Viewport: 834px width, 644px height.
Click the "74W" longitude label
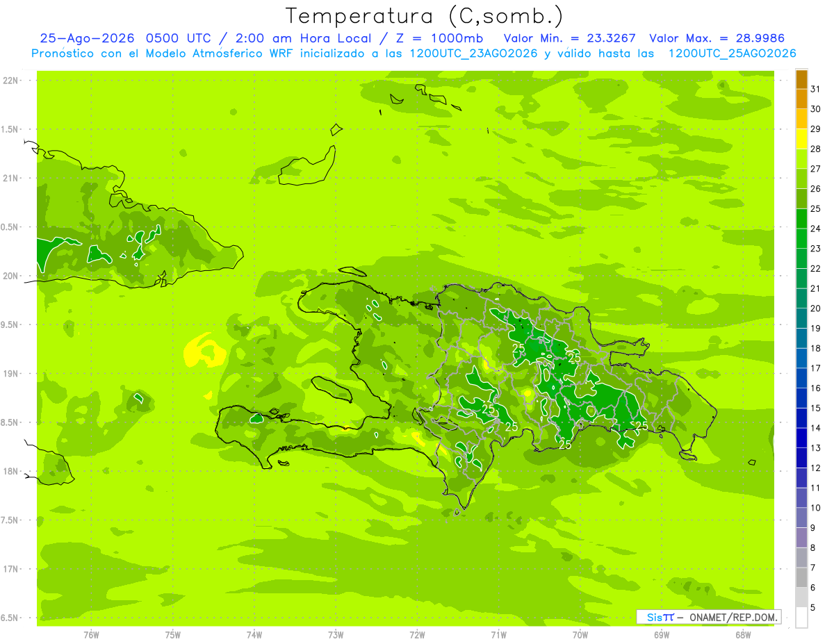[x=254, y=634]
